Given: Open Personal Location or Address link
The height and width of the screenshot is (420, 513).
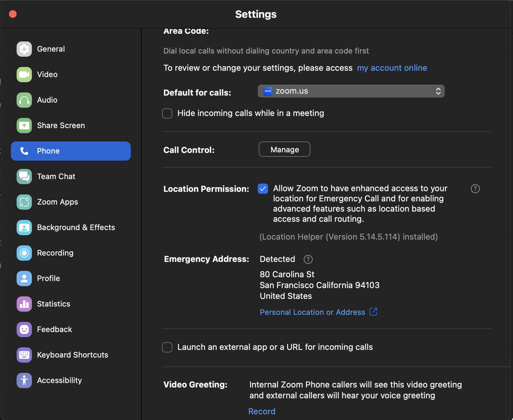Looking at the screenshot, I should (312, 312).
